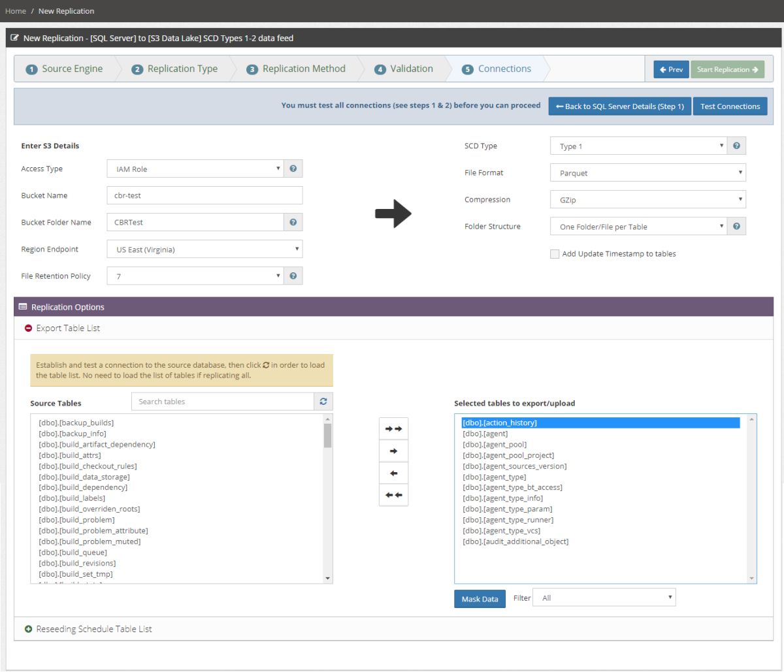Viewport: 784px width, 672px height.
Task: Select [dbo].[build_problem_muted] table
Action: tap(90, 541)
